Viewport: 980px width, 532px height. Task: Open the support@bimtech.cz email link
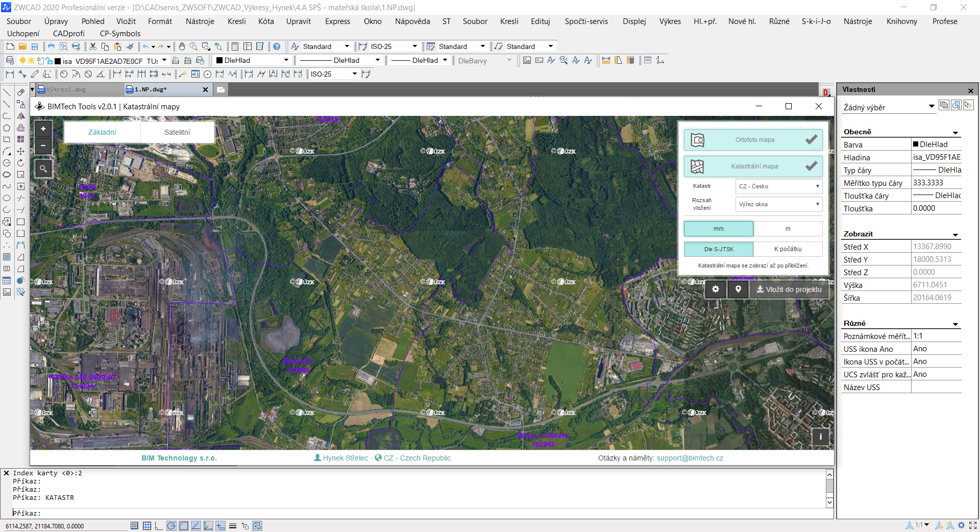pyautogui.click(x=690, y=458)
